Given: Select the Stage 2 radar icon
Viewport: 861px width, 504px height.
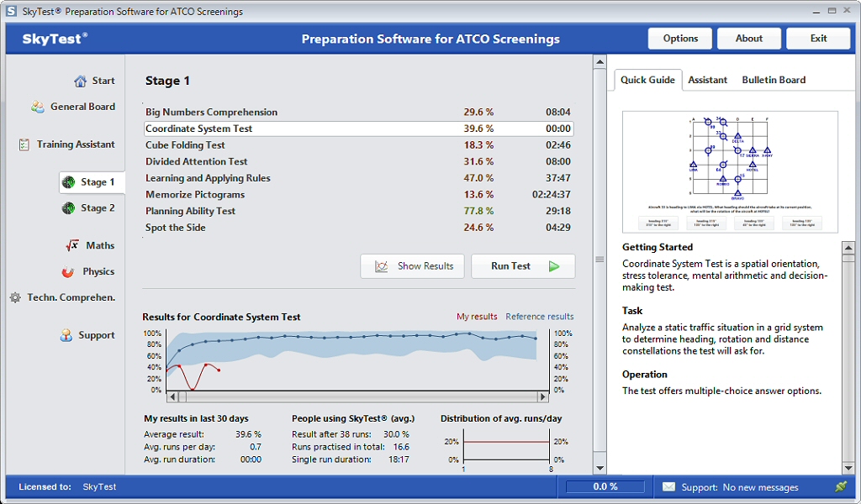Looking at the screenshot, I should point(68,208).
